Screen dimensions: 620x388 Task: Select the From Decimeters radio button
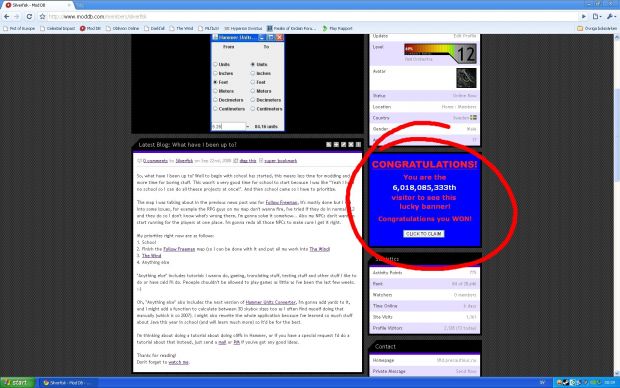[215, 100]
